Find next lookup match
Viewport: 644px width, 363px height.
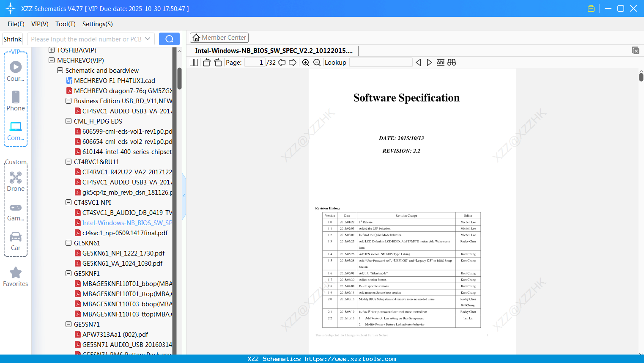coord(429,63)
